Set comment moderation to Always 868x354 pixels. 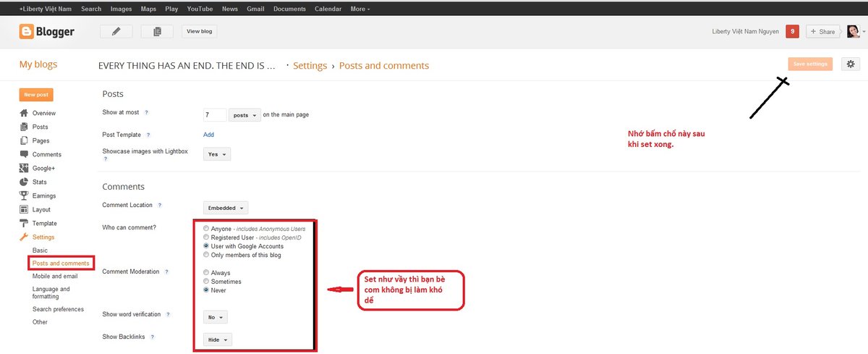click(x=206, y=273)
